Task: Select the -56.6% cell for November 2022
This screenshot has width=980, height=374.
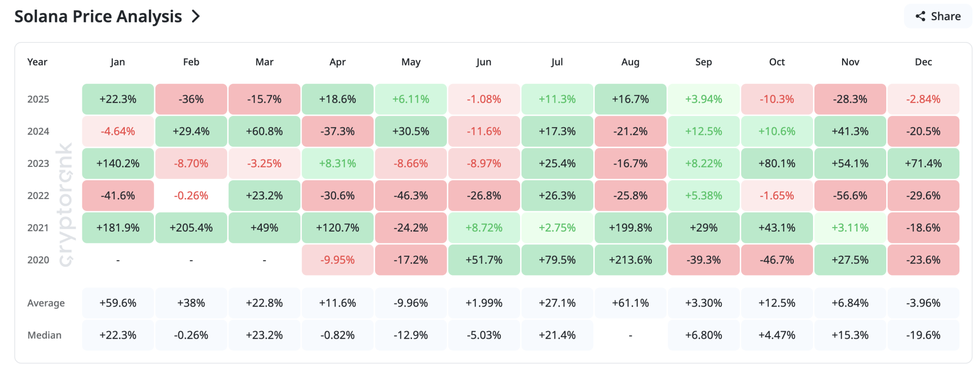Action: [850, 195]
